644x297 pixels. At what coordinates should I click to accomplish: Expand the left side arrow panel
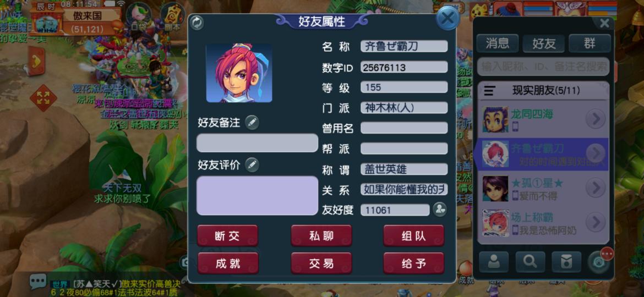tap(36, 61)
